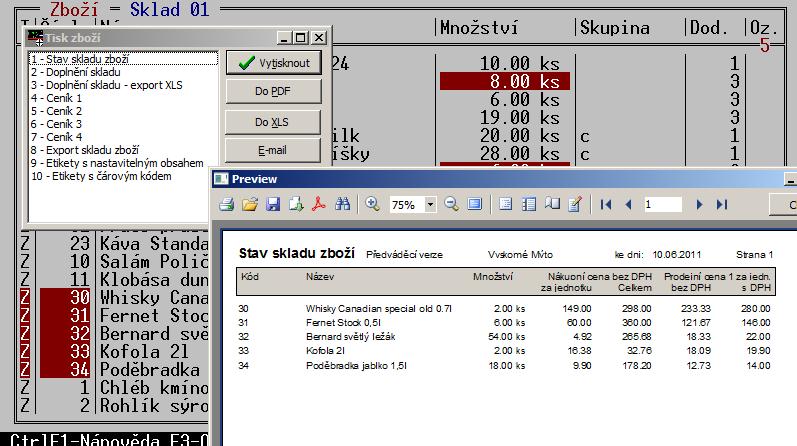
Task: Go to previous page of preview
Action: [x=629, y=204]
